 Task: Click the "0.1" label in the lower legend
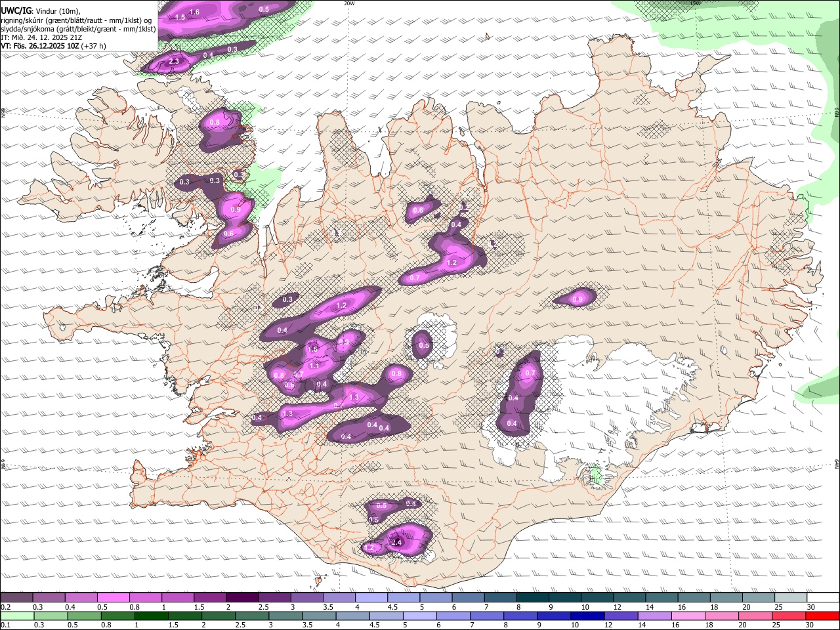[5, 625]
